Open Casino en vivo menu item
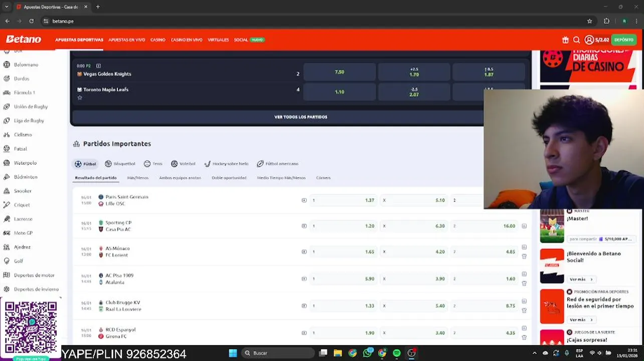The height and width of the screenshot is (361, 644). [x=187, y=40]
